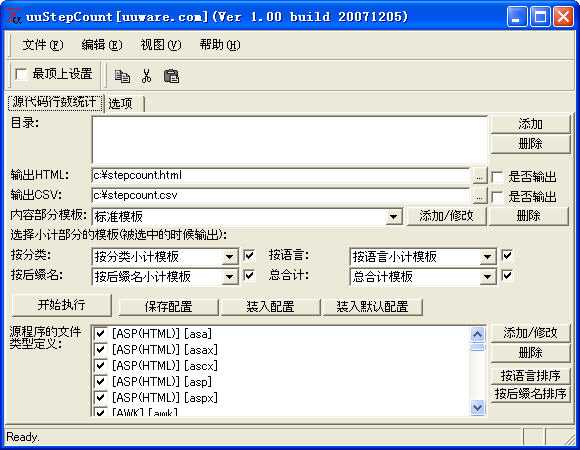This screenshot has height=450, width=580.
Task: Switch to the 源代码行数统计 tab
Action: [55, 102]
